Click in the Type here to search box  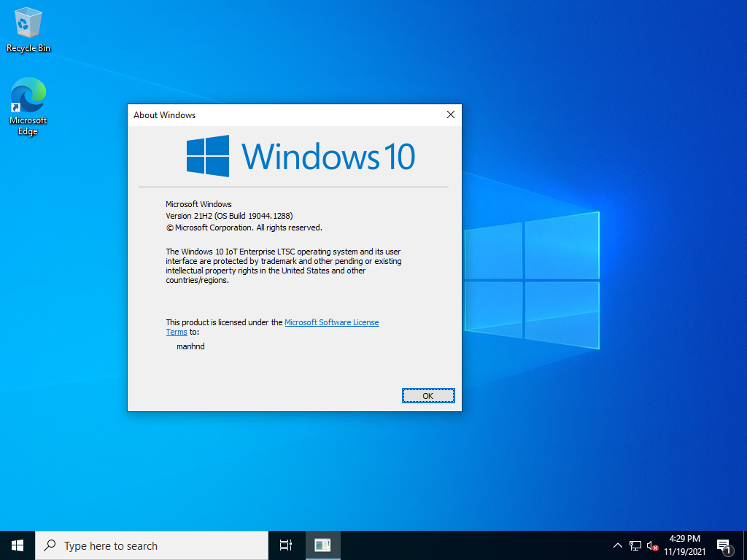[152, 545]
